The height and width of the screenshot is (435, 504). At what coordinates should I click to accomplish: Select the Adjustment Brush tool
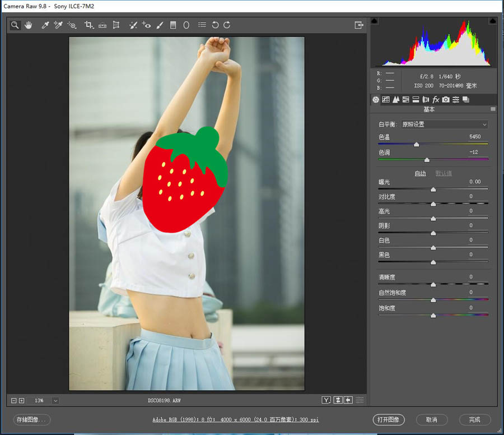(160, 25)
